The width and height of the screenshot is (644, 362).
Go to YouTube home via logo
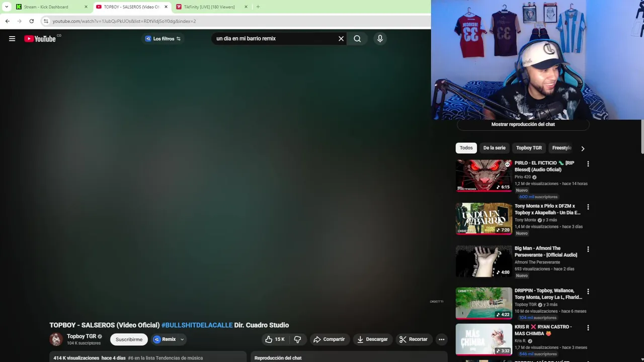40,39
